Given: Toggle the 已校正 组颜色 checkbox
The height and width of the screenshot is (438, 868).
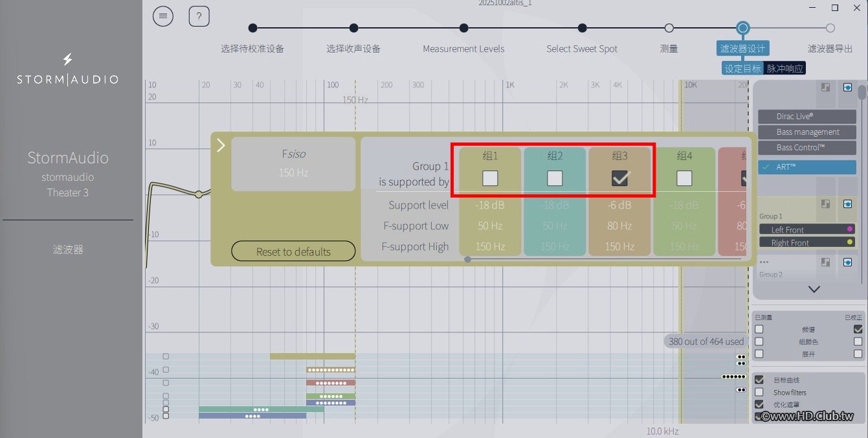Looking at the screenshot, I should click(x=858, y=341).
